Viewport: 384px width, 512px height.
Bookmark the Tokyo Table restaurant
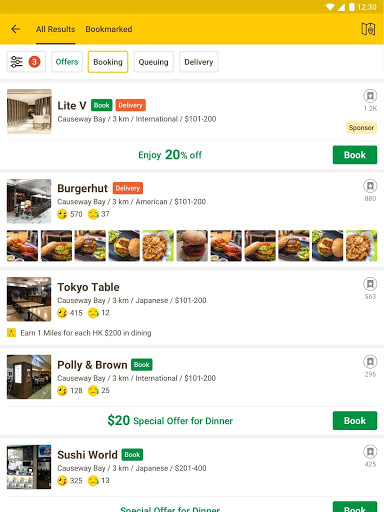[370, 284]
